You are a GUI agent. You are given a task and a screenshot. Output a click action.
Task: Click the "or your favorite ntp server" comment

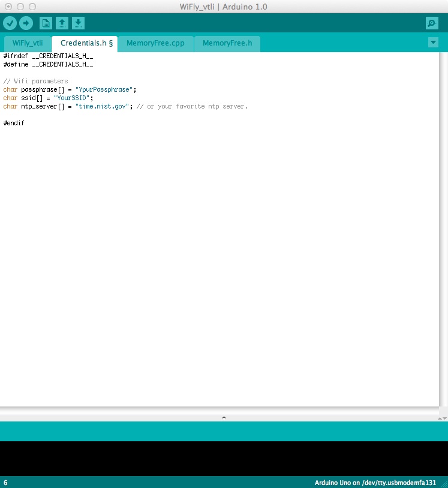coord(192,107)
